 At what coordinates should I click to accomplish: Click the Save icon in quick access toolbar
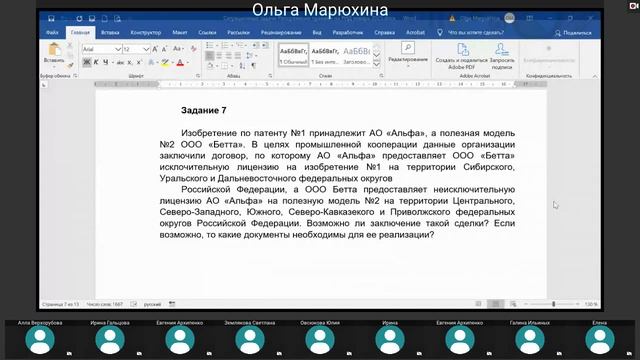coord(51,18)
